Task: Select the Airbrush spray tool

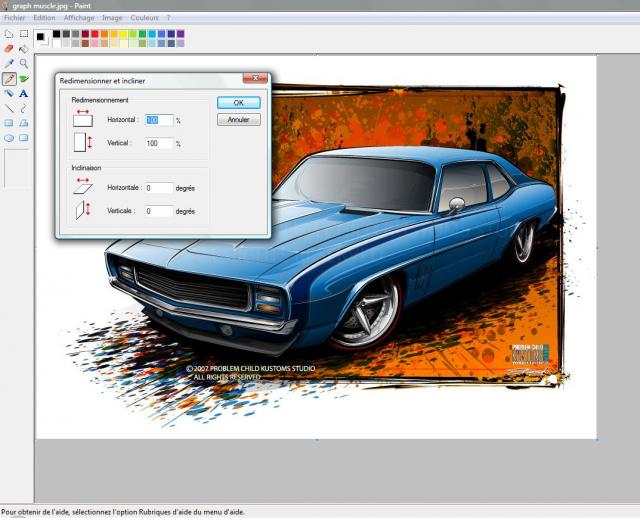Action: [x=9, y=93]
